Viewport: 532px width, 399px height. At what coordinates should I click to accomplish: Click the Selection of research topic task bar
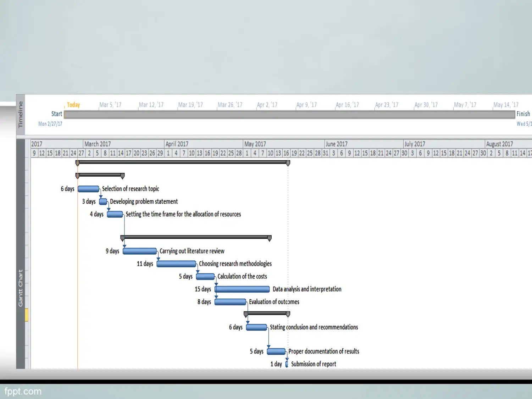[x=88, y=189]
